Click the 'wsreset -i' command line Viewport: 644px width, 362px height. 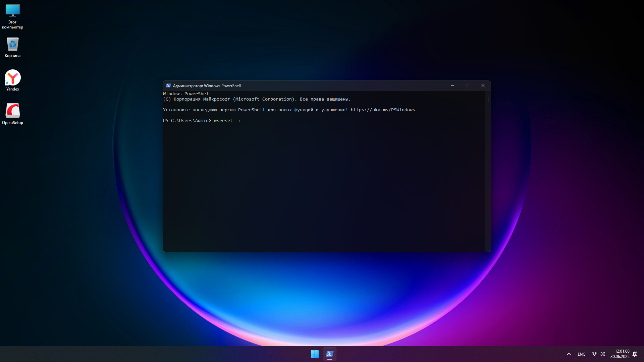tap(227, 121)
